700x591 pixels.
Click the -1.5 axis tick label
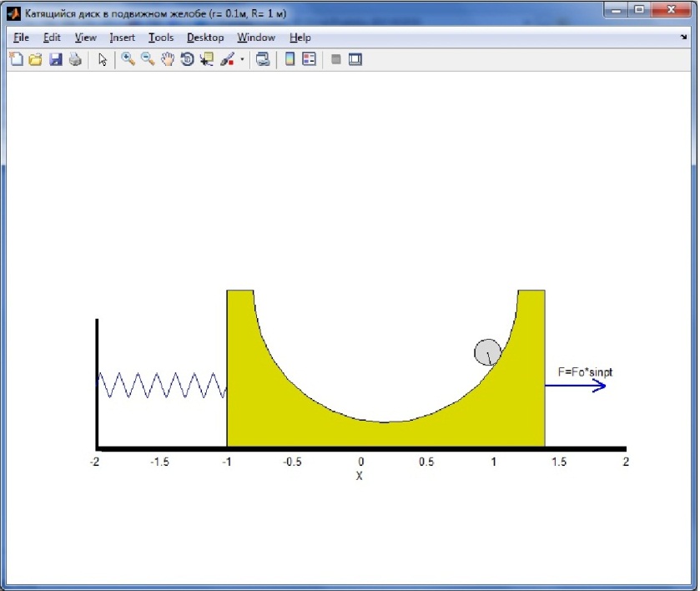tap(159, 462)
